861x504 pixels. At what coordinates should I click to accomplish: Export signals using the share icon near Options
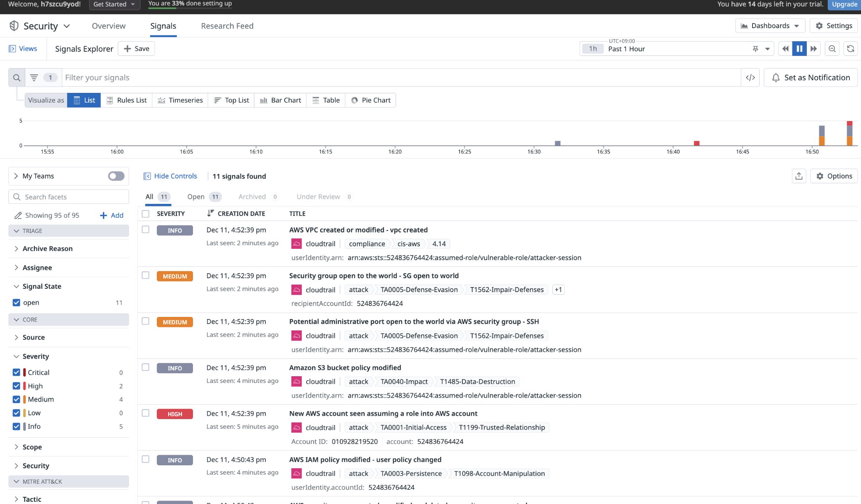click(x=799, y=176)
